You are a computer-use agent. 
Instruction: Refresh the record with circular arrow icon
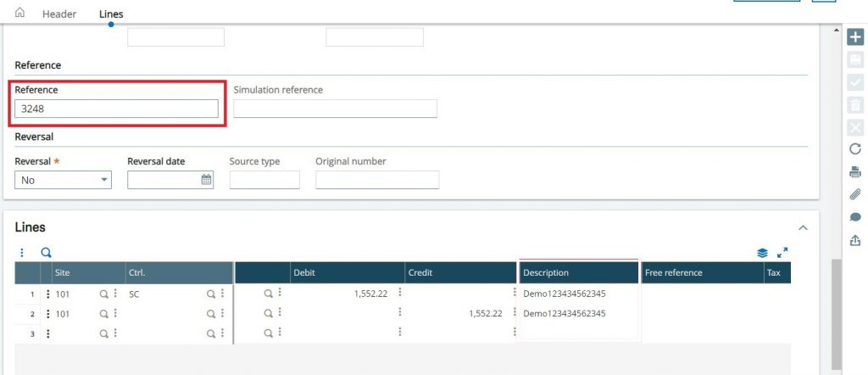click(855, 148)
